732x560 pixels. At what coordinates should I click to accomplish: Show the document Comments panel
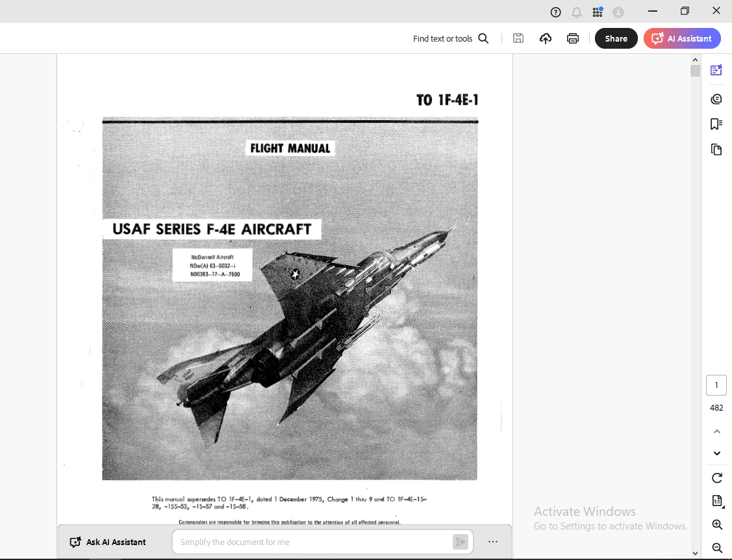click(x=716, y=99)
